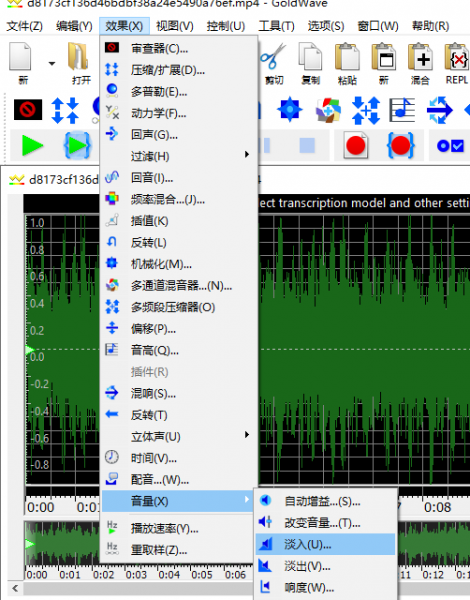The image size is (470, 600).
Task: Click the 粘贴 clipboard icon
Action: 347,57
